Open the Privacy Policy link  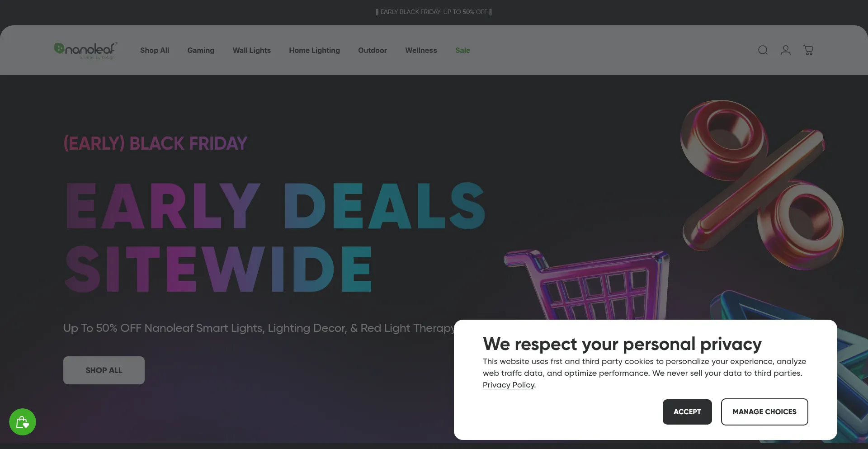click(508, 385)
